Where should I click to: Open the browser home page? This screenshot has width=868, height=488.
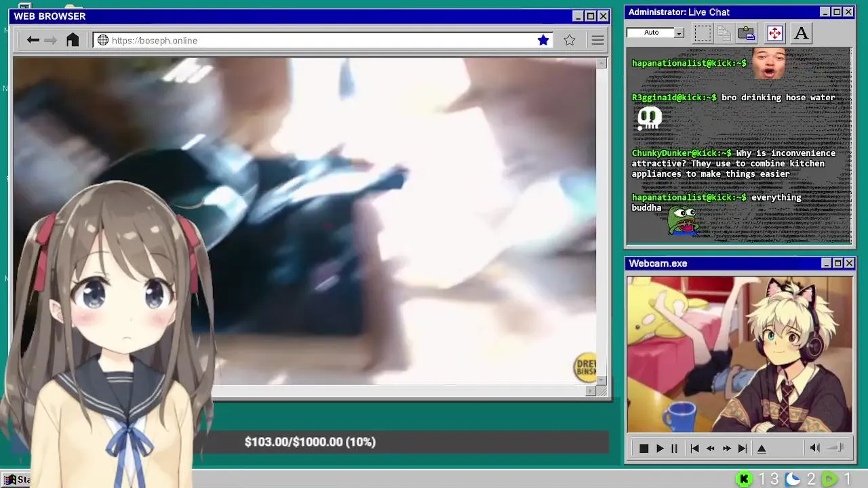pos(73,40)
